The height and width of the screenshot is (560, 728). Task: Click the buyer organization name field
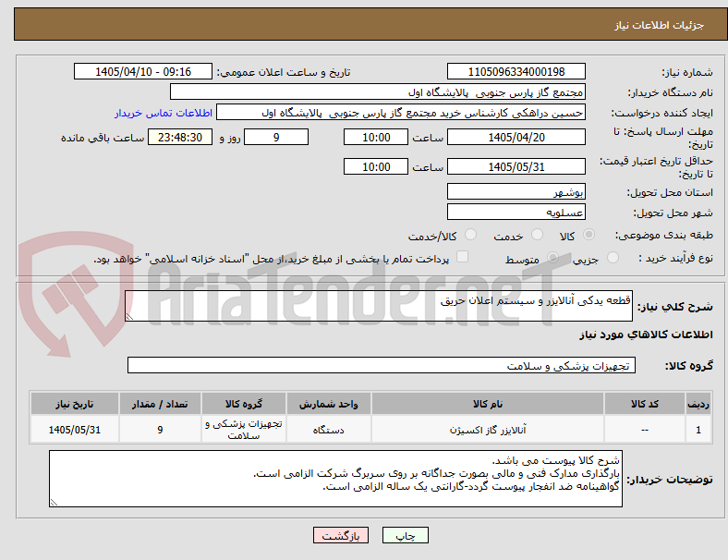(378, 91)
